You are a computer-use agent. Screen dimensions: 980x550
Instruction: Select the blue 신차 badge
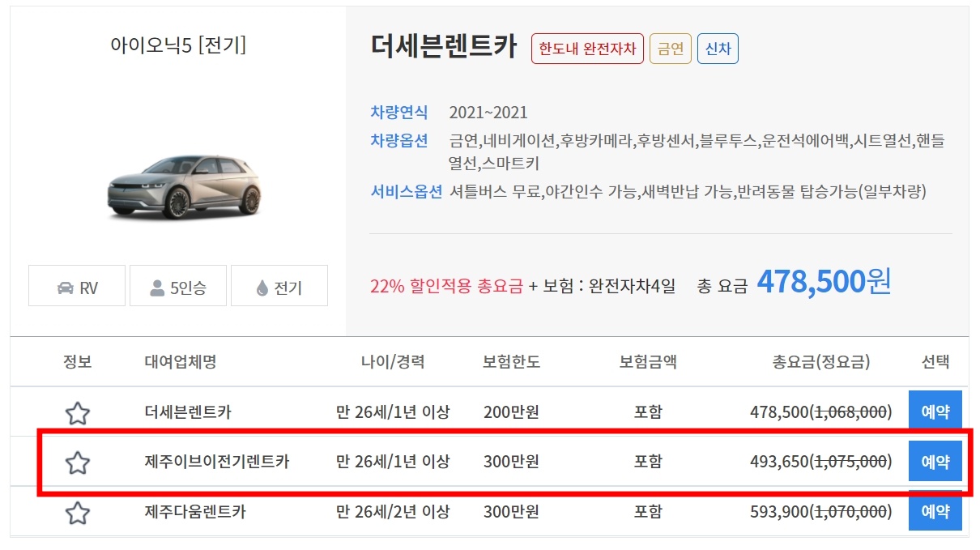(x=718, y=49)
